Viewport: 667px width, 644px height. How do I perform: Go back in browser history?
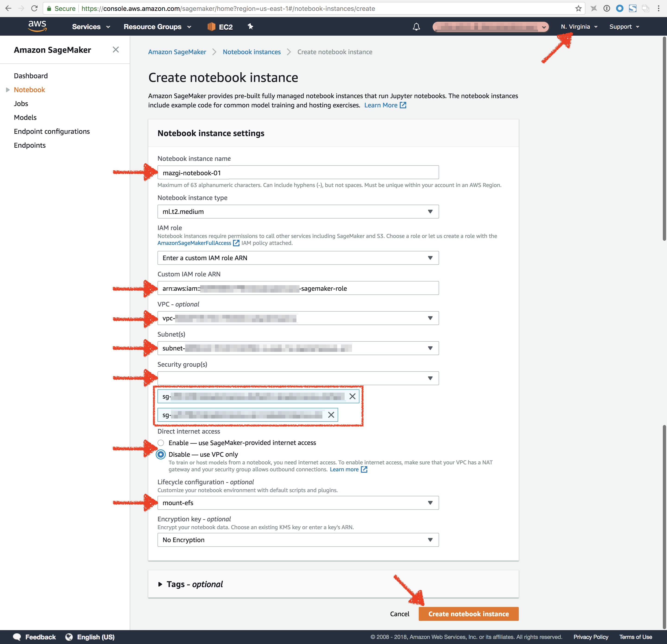[x=8, y=9]
